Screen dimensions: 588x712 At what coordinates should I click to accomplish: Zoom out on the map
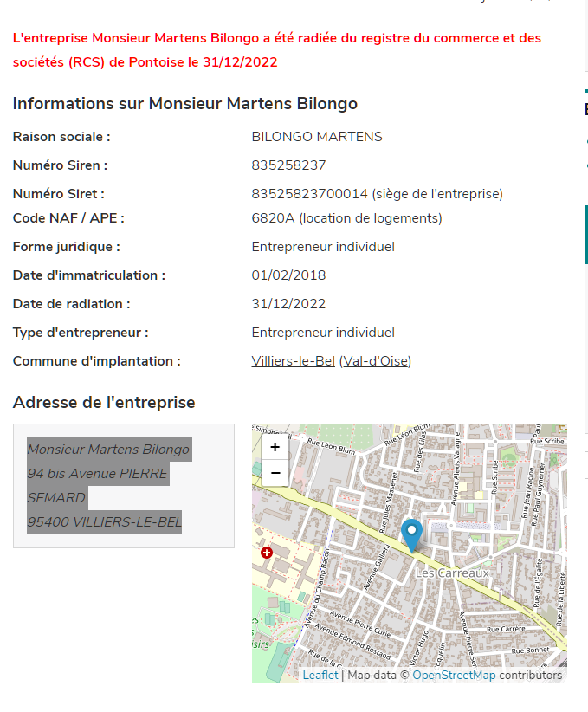point(275,473)
